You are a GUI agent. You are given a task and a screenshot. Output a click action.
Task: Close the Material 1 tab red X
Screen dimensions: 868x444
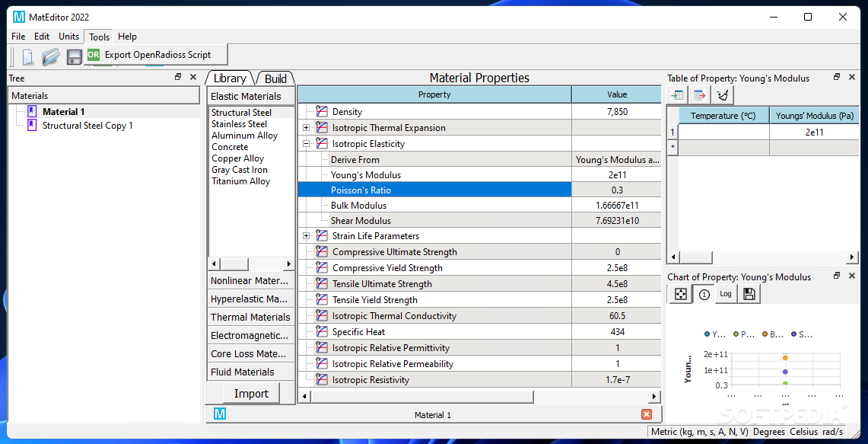click(x=646, y=414)
